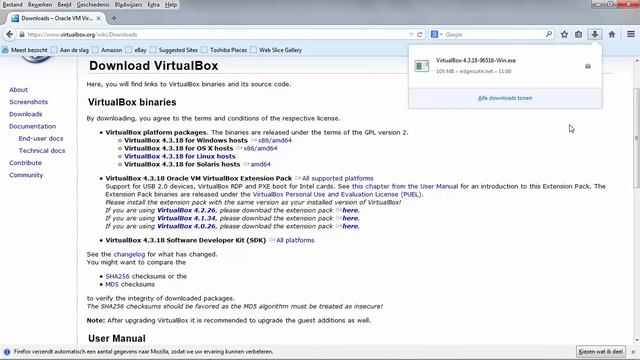Open the Bladwijzers menu

pyautogui.click(x=128, y=5)
